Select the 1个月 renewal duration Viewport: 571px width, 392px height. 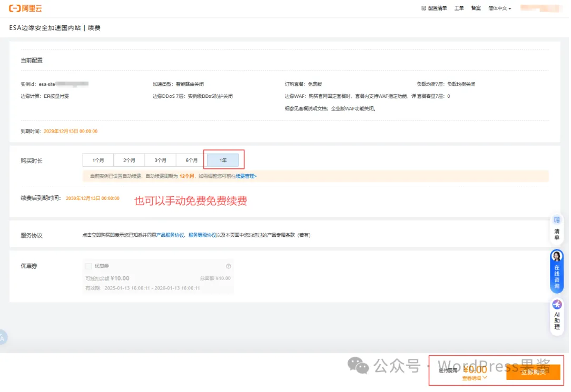point(97,159)
